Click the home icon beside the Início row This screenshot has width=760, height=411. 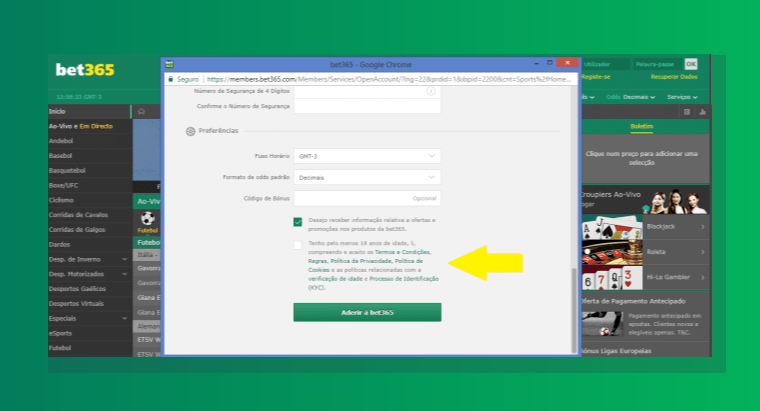(141, 111)
